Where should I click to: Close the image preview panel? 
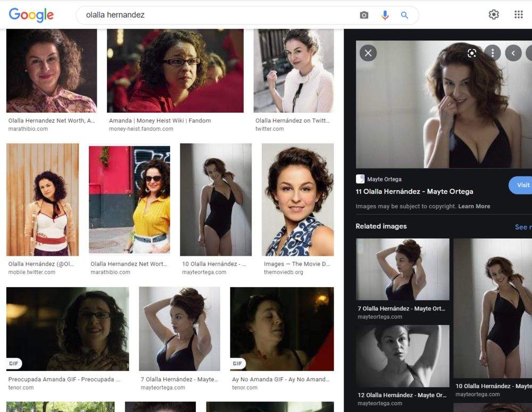tap(368, 53)
